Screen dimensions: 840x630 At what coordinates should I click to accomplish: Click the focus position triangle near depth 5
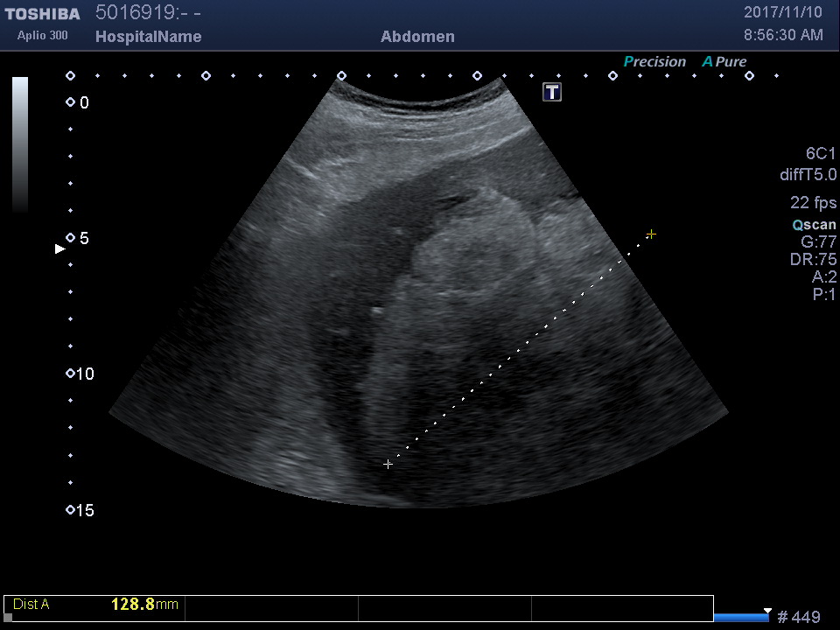[x=59, y=248]
